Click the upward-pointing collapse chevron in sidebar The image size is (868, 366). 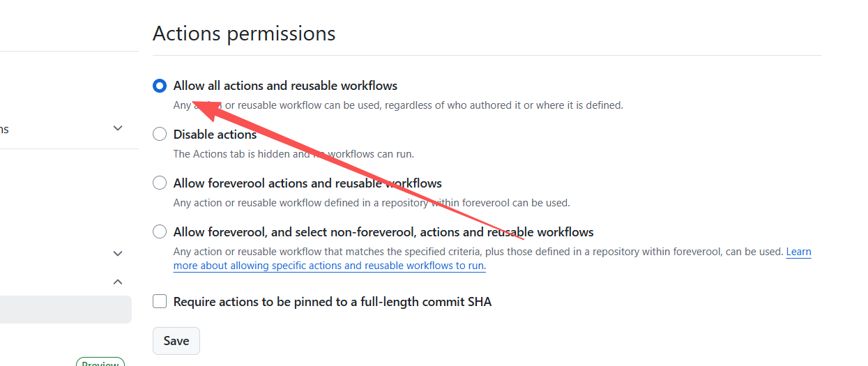click(118, 282)
